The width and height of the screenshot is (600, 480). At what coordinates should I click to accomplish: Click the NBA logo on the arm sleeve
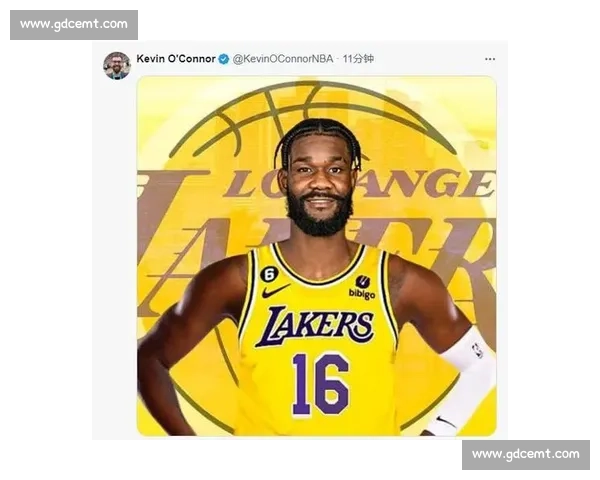tap(477, 350)
